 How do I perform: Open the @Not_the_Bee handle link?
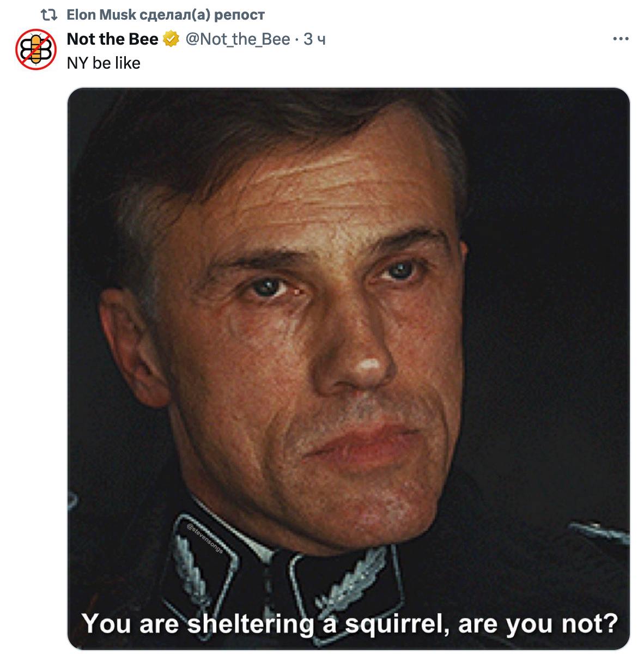[x=238, y=39]
